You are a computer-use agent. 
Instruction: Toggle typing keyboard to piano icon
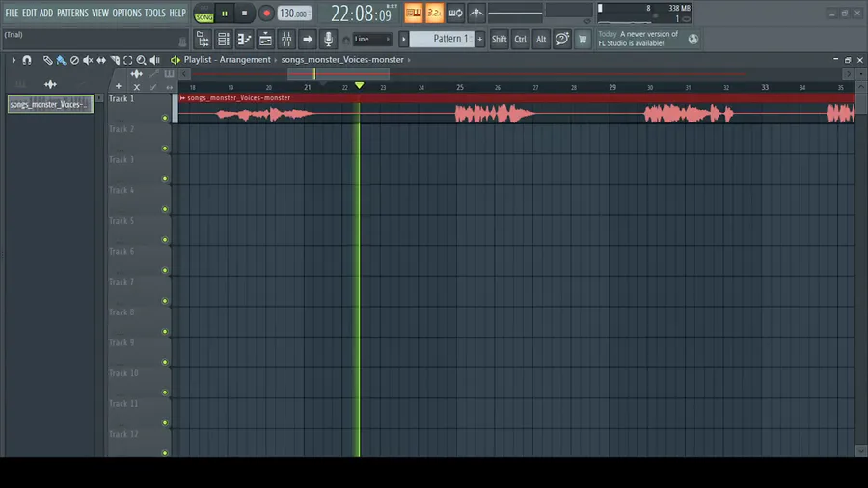[x=414, y=14]
